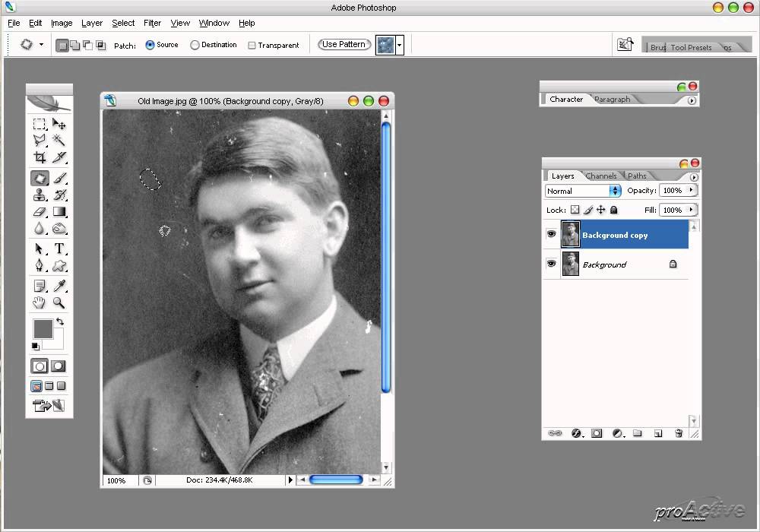Click the foreground color swatch

coord(43,329)
